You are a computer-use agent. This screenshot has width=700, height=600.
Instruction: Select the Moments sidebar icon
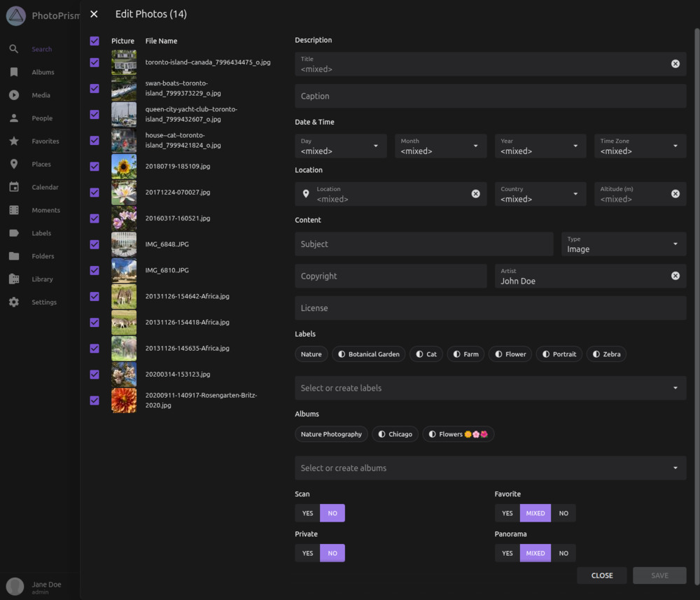[15, 210]
